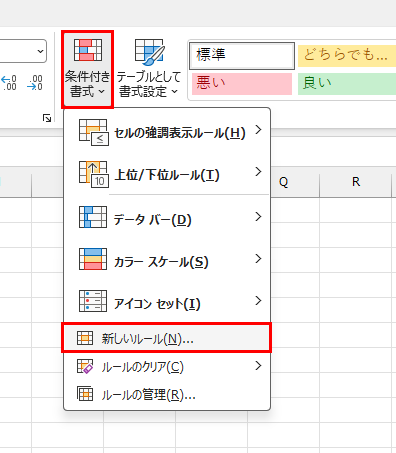The width and height of the screenshot is (396, 453).
Task: Click the highlight cells rules icon
Action: pyautogui.click(x=93, y=132)
